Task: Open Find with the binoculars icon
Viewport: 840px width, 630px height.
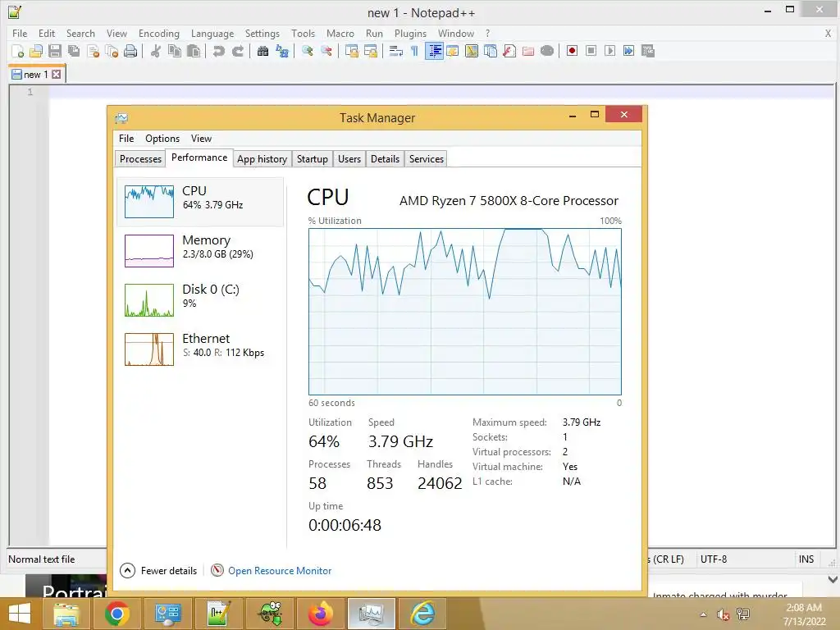Action: (263, 51)
